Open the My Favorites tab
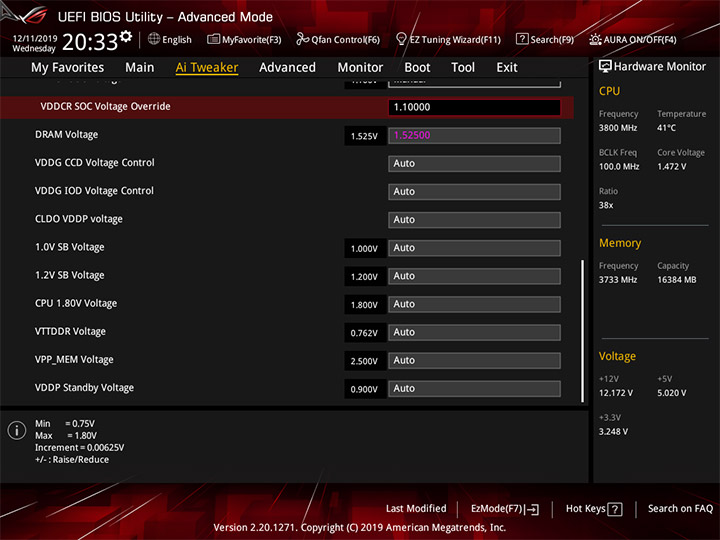720x540 pixels. [x=68, y=68]
